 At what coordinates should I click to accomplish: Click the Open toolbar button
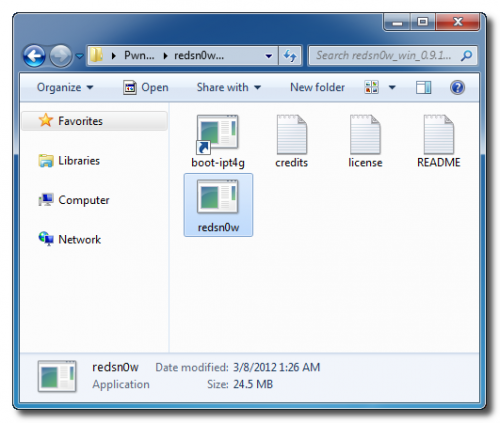click(146, 87)
